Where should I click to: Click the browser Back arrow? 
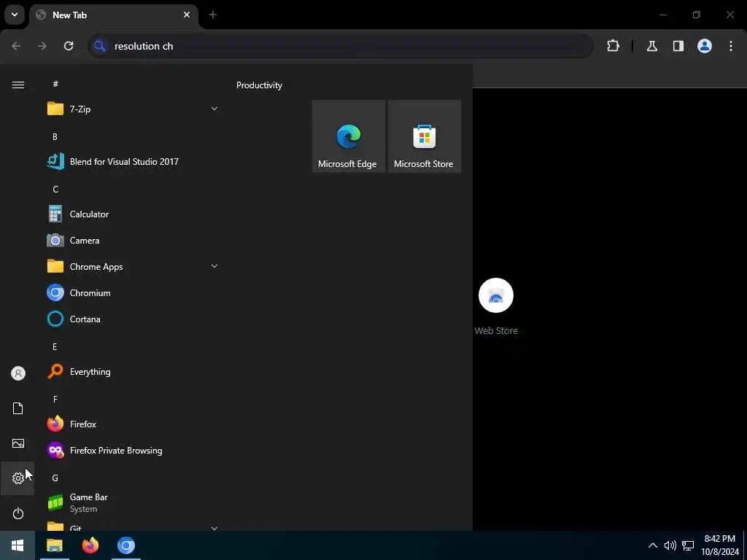pyautogui.click(x=16, y=46)
